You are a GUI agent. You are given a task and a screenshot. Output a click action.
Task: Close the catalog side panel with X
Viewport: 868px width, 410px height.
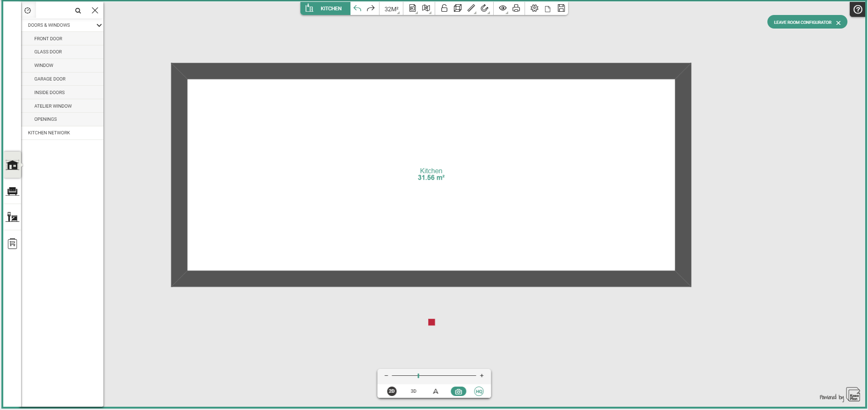95,10
